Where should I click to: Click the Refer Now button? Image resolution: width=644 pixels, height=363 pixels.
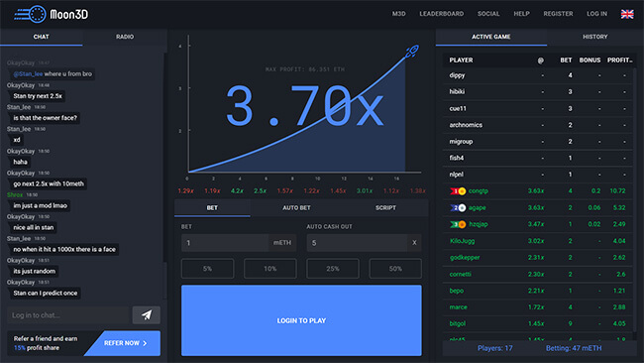click(x=125, y=343)
